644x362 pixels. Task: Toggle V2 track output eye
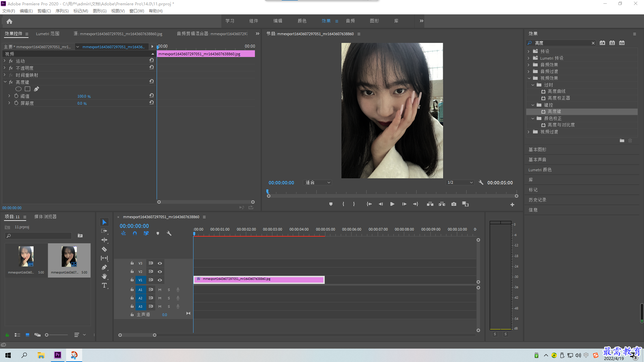[160, 271]
